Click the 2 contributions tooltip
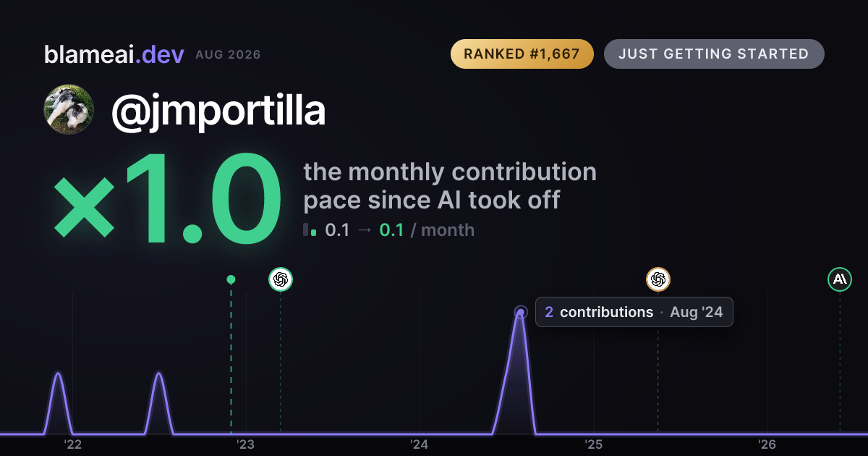This screenshot has height=456, width=868. pos(634,312)
